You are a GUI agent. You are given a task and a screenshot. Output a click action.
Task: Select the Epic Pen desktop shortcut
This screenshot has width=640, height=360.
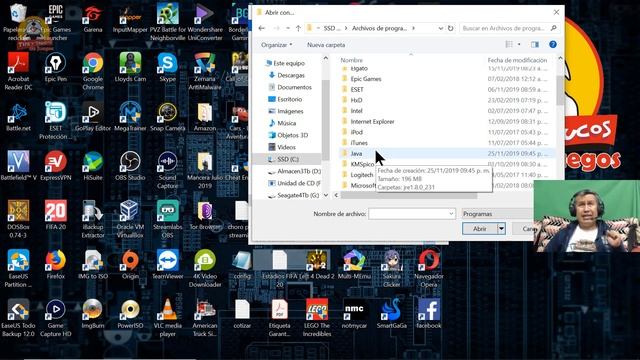(56, 68)
